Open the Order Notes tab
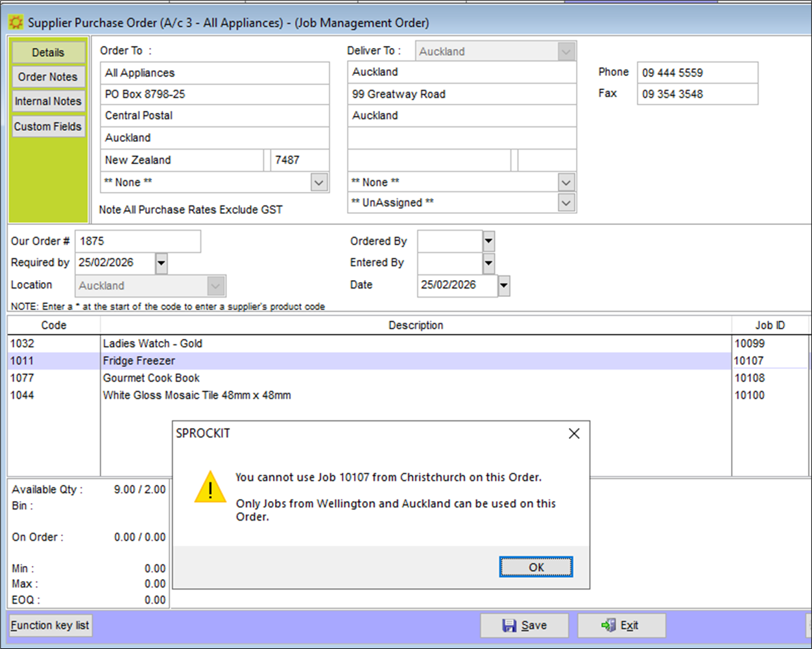 49,77
